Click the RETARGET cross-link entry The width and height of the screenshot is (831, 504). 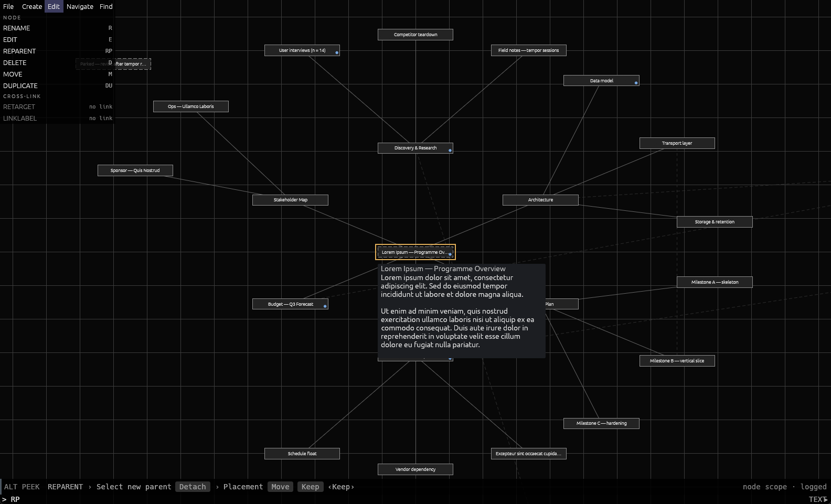57,106
